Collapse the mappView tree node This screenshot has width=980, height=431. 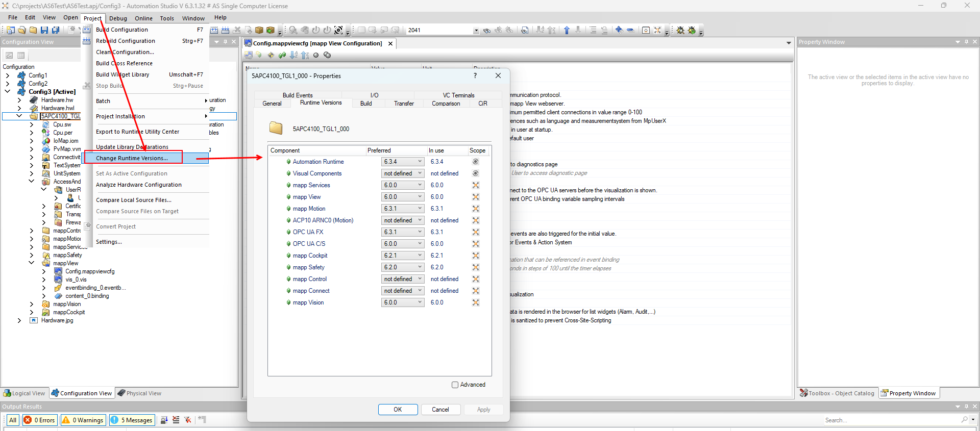click(32, 263)
